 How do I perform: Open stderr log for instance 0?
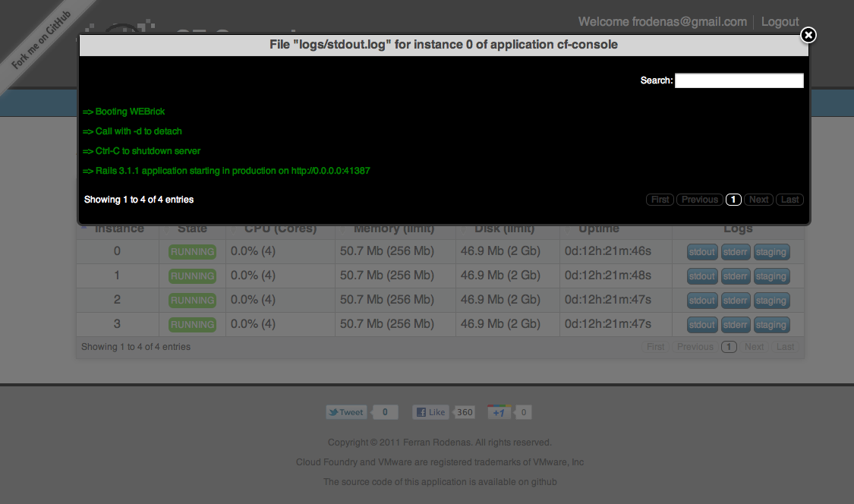coord(736,252)
